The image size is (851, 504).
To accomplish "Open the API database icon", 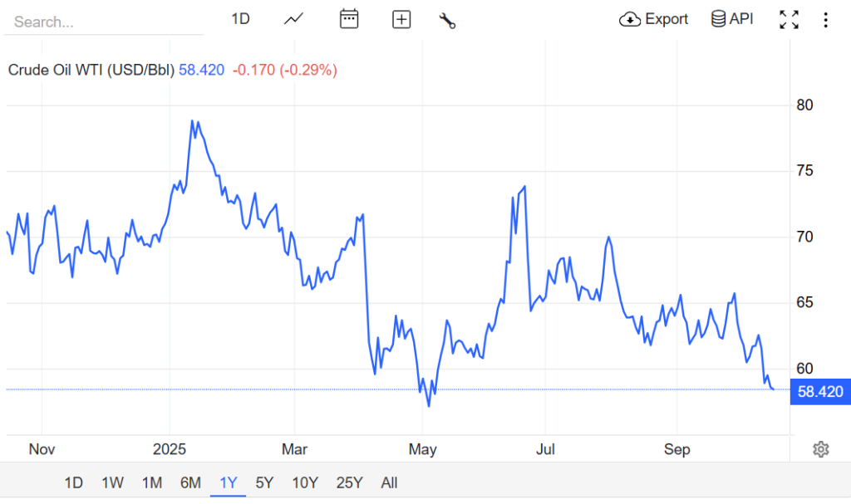I will click(x=719, y=19).
